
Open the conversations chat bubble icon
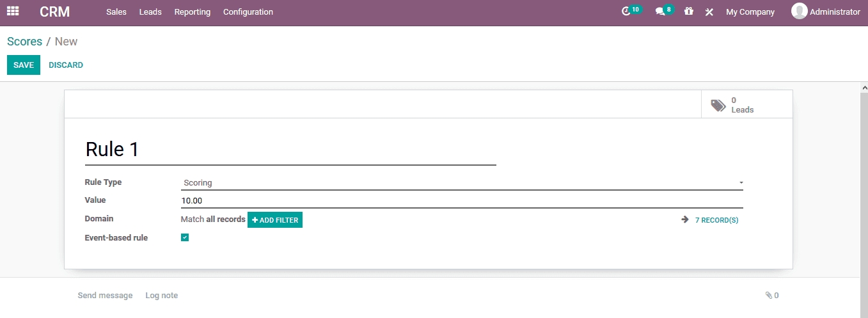click(660, 12)
